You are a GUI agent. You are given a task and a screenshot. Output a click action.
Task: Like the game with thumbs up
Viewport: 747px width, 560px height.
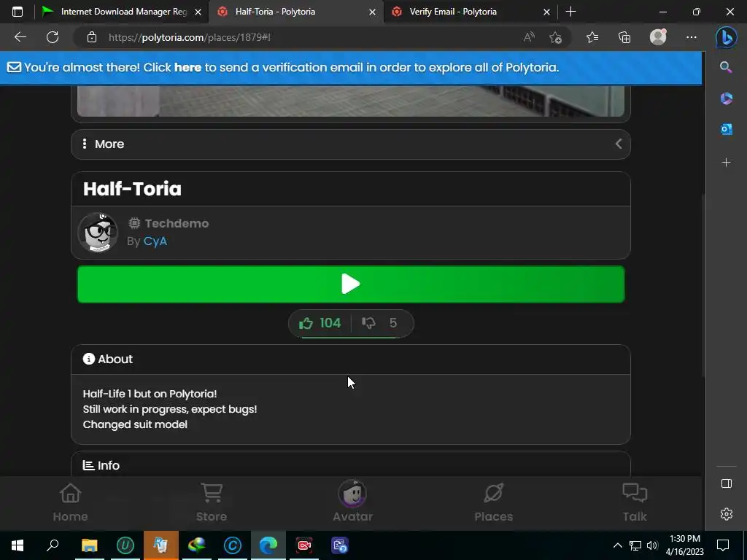pyautogui.click(x=320, y=323)
